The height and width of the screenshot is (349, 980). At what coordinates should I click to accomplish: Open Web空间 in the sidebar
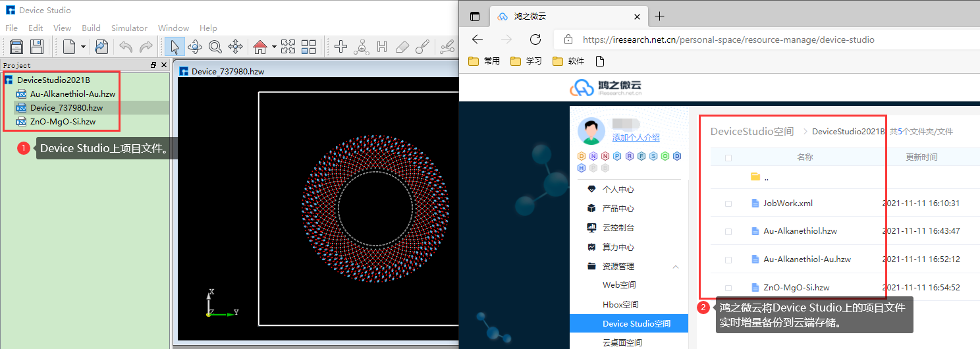(619, 285)
